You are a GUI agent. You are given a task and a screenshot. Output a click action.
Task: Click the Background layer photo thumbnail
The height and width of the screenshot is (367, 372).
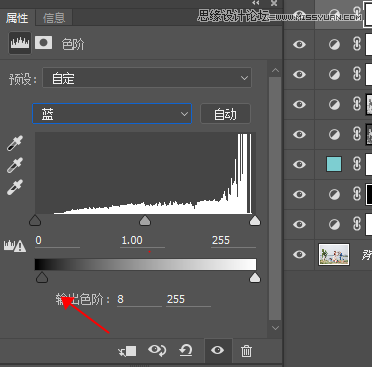(x=334, y=254)
